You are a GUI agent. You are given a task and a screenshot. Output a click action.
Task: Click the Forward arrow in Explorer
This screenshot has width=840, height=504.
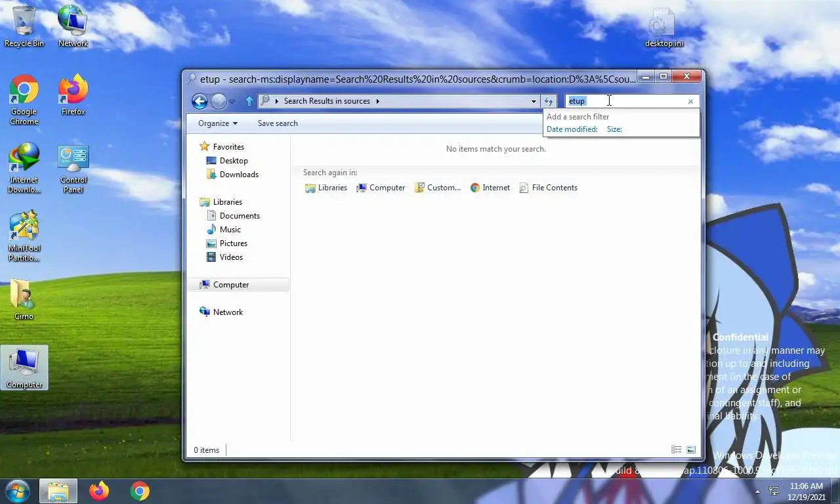point(219,101)
